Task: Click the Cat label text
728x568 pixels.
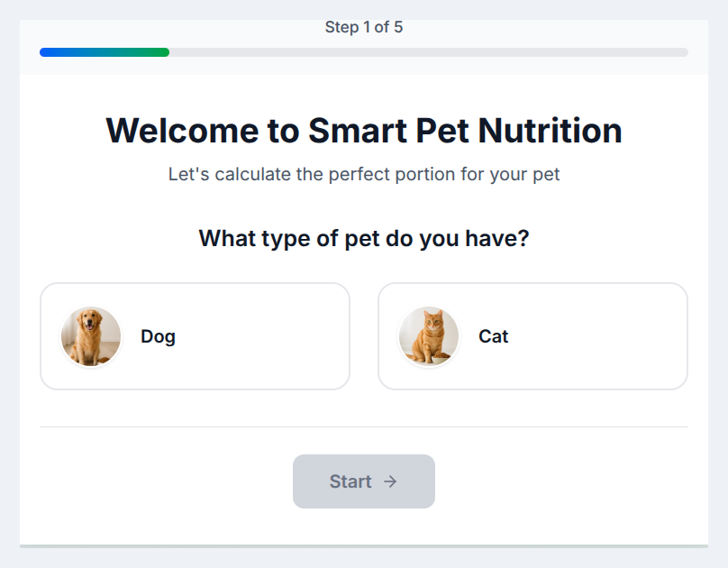Action: [x=493, y=336]
